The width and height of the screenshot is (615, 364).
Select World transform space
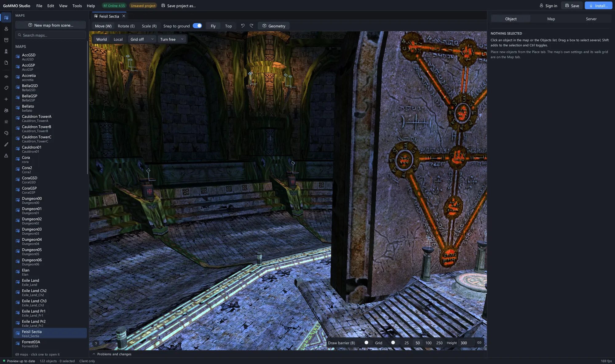(x=101, y=39)
